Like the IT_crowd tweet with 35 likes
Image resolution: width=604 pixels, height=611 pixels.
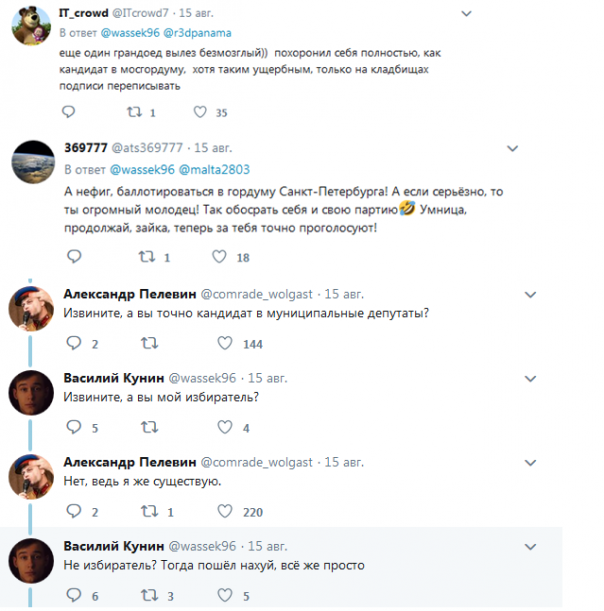[199, 113]
